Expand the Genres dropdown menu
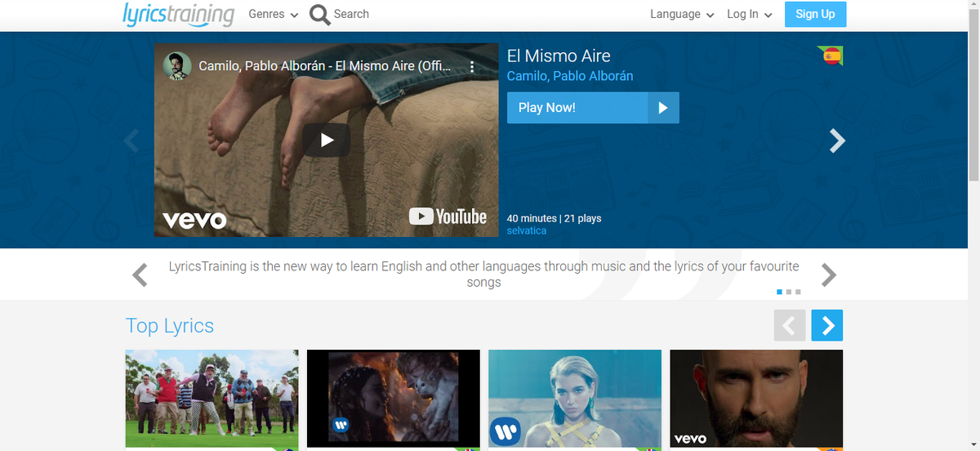980x451 pixels. point(274,14)
